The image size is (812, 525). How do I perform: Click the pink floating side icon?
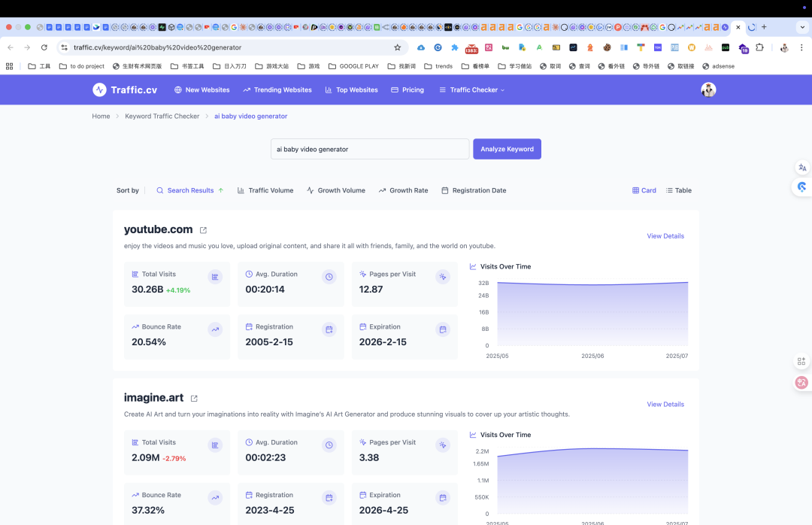tap(801, 383)
